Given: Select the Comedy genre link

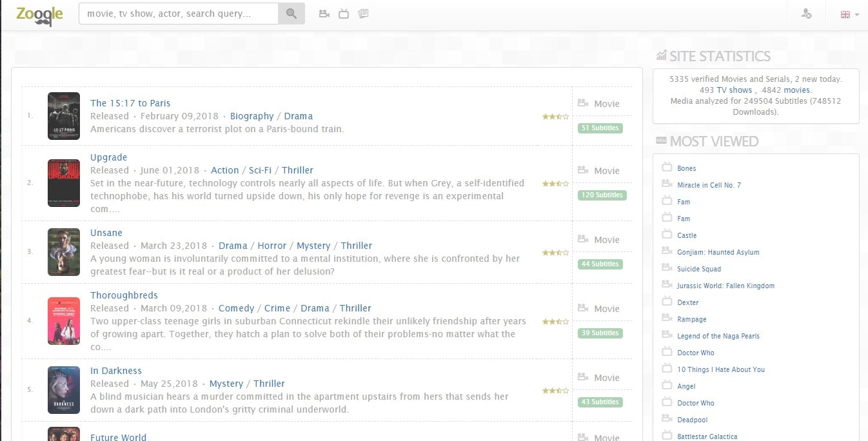Looking at the screenshot, I should (237, 308).
